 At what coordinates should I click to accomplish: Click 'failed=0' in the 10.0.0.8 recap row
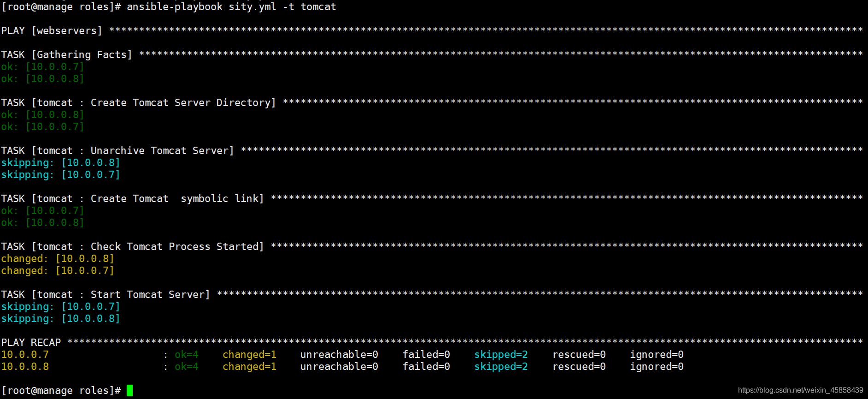point(427,367)
